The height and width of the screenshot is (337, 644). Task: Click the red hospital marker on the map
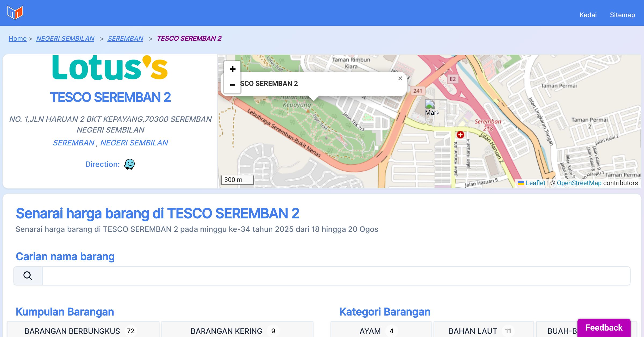(x=460, y=135)
